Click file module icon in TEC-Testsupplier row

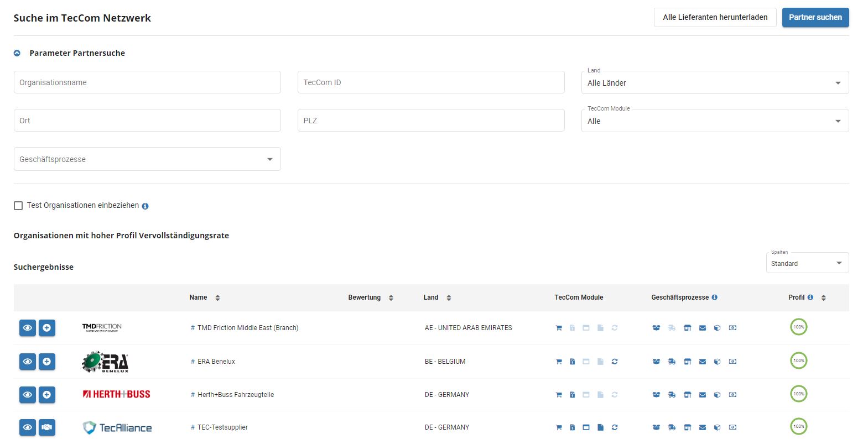click(x=600, y=427)
